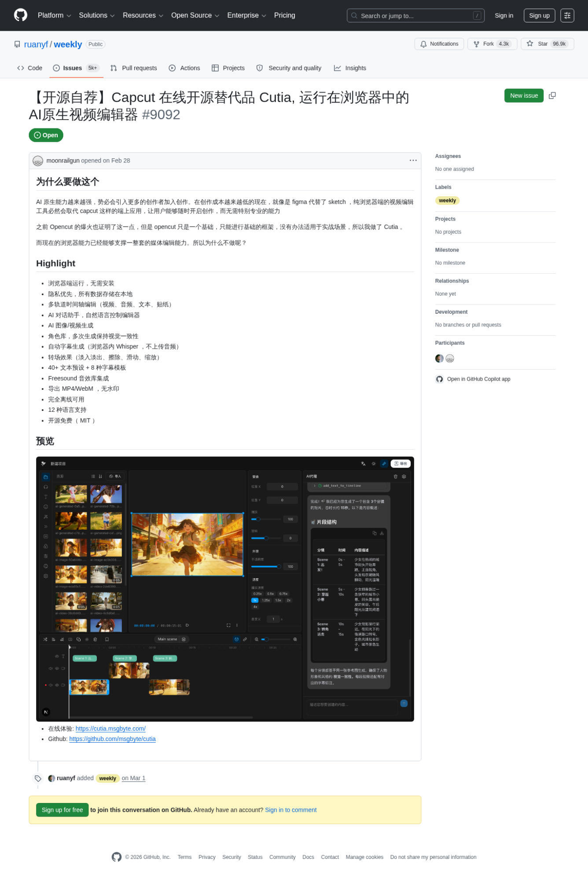
Task: Select the Issues tab
Action: [x=76, y=68]
